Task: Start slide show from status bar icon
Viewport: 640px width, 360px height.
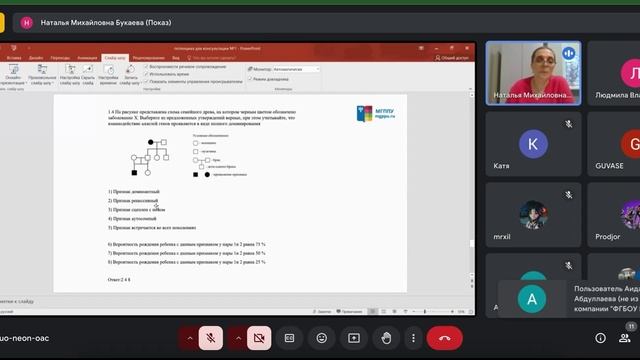Action: pos(405,311)
